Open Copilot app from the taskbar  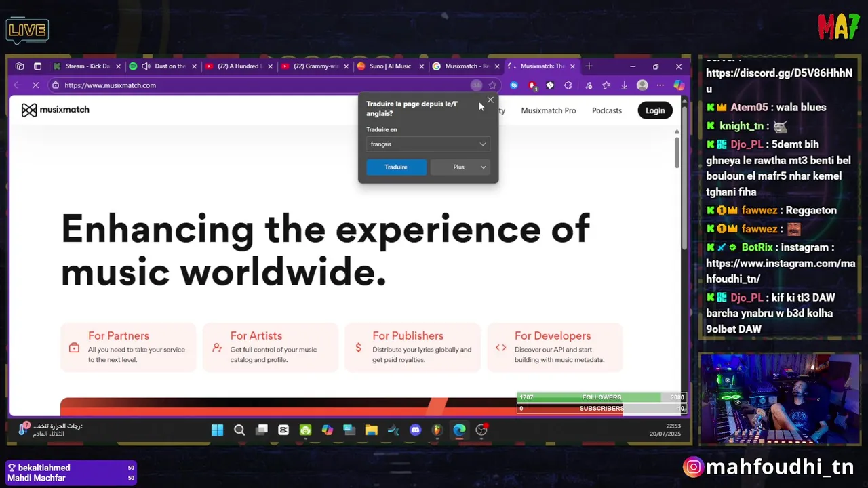click(328, 430)
